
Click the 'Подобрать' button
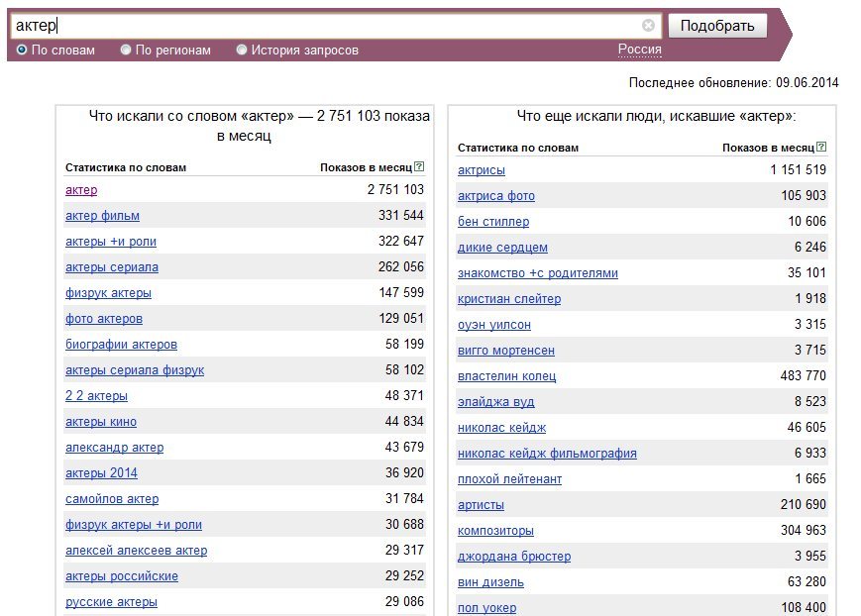pyautogui.click(x=717, y=26)
